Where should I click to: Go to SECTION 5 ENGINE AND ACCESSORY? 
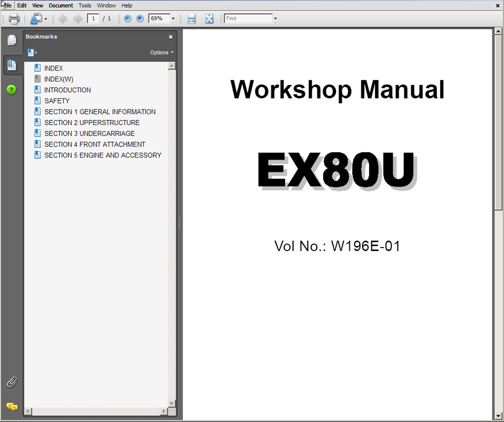103,155
